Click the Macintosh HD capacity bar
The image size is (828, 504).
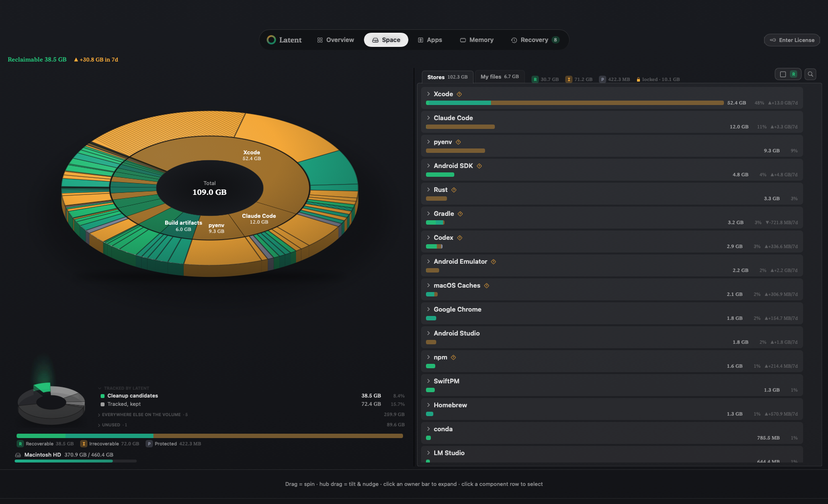[76, 461]
